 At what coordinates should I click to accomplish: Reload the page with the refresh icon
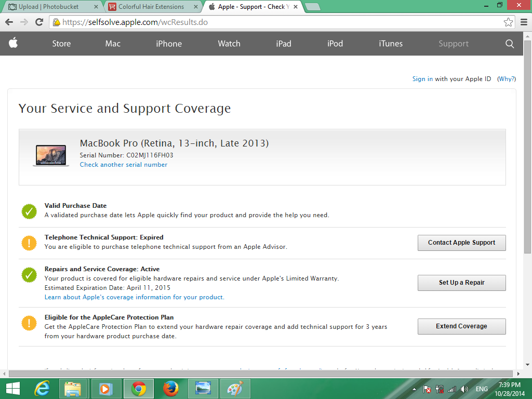39,22
